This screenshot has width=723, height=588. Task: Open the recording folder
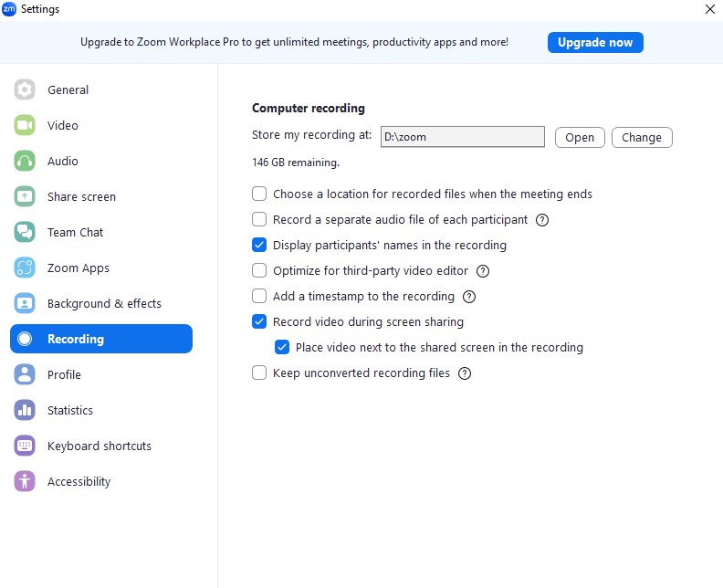tap(580, 137)
